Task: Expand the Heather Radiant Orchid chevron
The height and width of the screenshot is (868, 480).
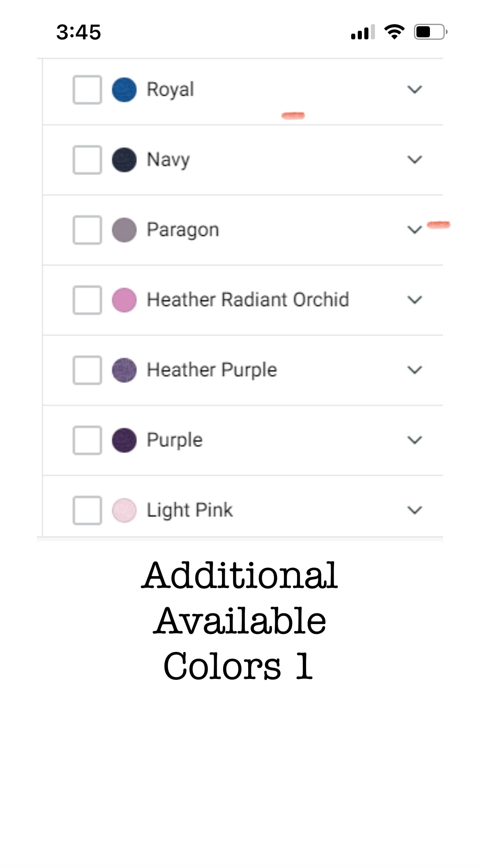Action: point(415,300)
